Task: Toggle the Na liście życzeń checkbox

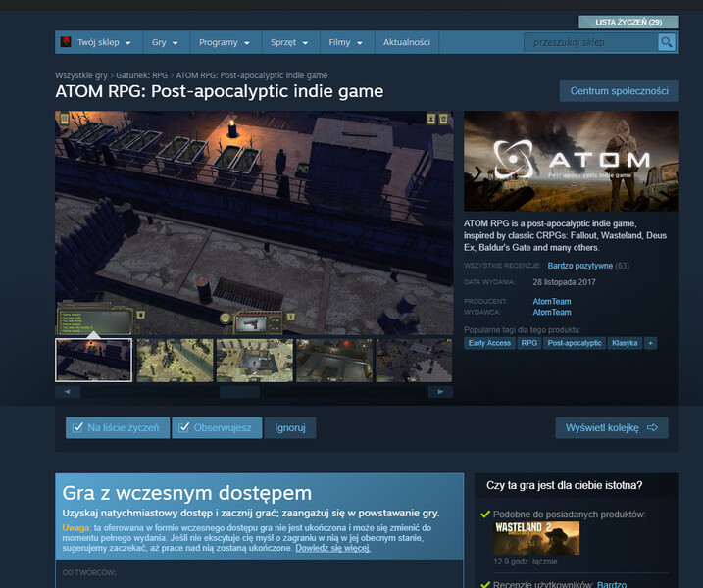Action: (77, 428)
